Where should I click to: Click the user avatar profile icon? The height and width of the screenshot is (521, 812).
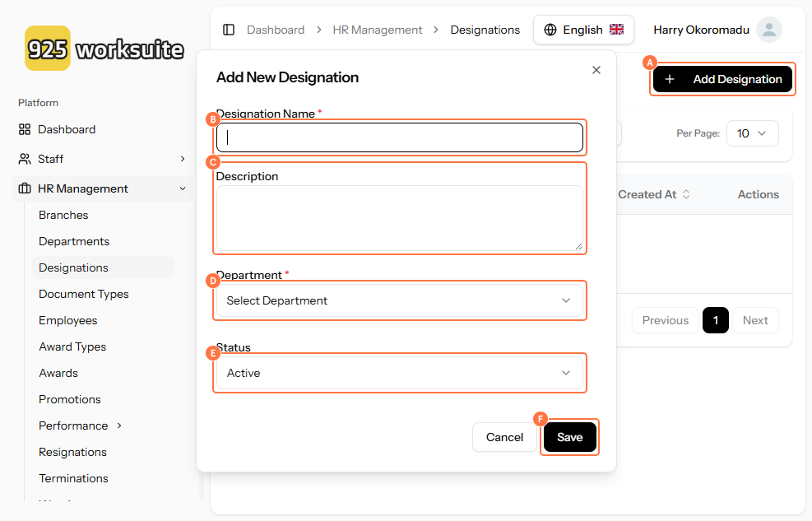768,30
